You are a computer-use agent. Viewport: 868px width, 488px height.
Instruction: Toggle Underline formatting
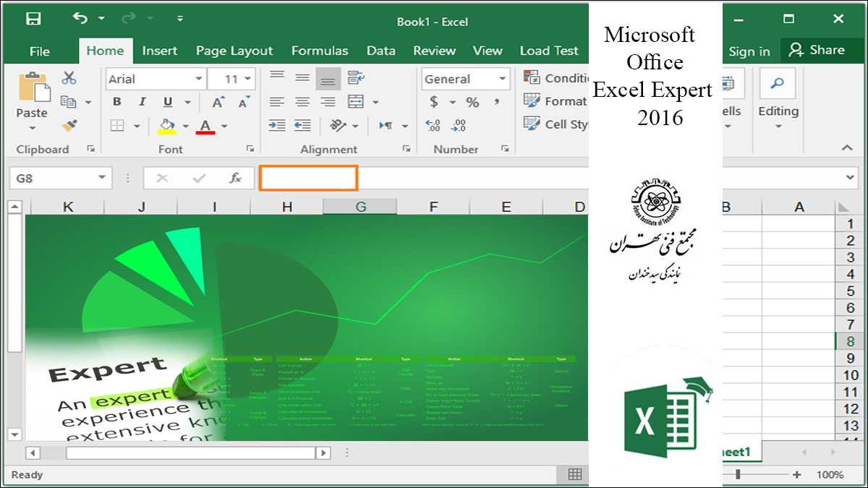point(168,102)
